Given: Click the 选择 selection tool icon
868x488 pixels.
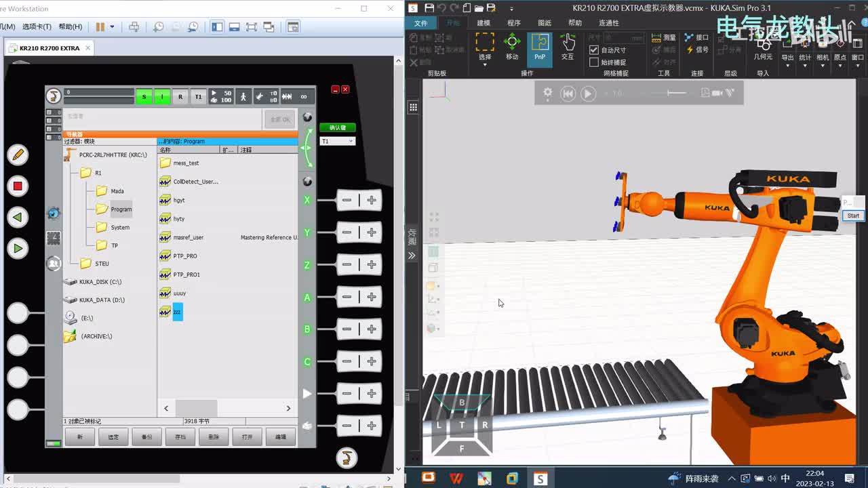Looking at the screenshot, I should [x=485, y=43].
